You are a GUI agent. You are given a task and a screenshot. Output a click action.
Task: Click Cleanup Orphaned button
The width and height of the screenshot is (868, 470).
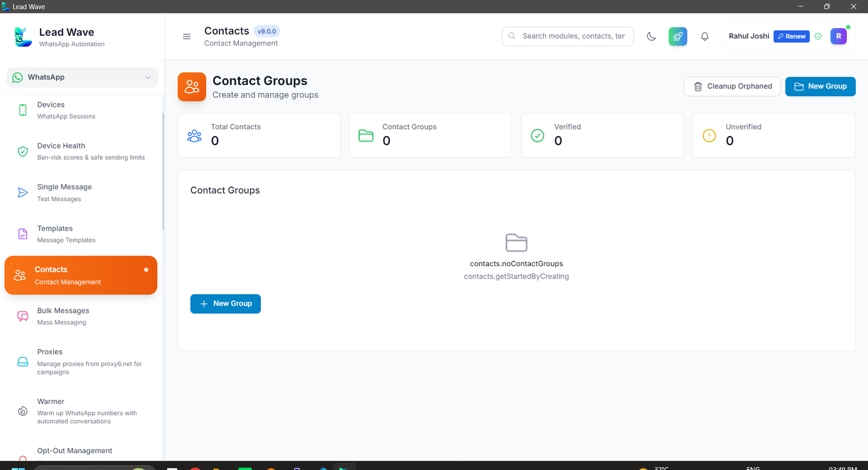732,87
